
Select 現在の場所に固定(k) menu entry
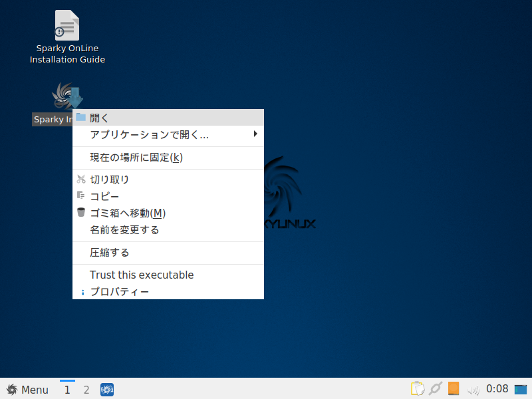pyautogui.click(x=168, y=158)
